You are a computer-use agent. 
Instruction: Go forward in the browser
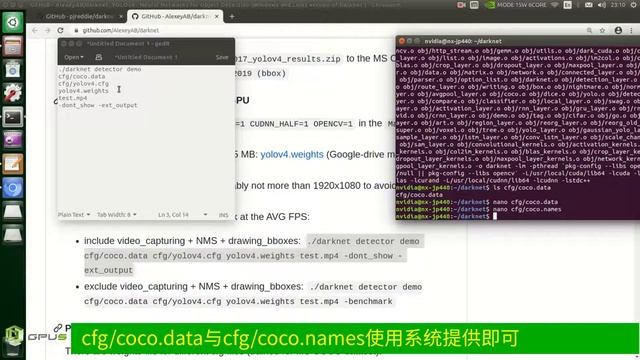tap(47, 30)
